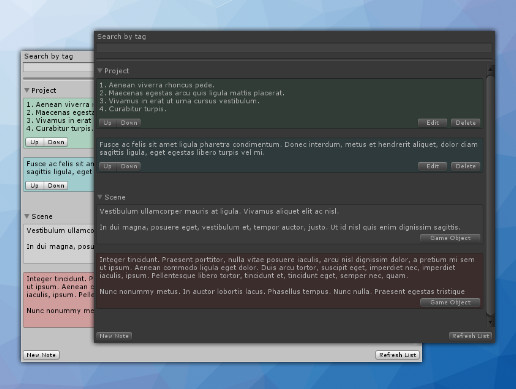Image resolution: width=516 pixels, height=389 pixels.
Task: Refresh List in the light window
Action: [x=397, y=355]
